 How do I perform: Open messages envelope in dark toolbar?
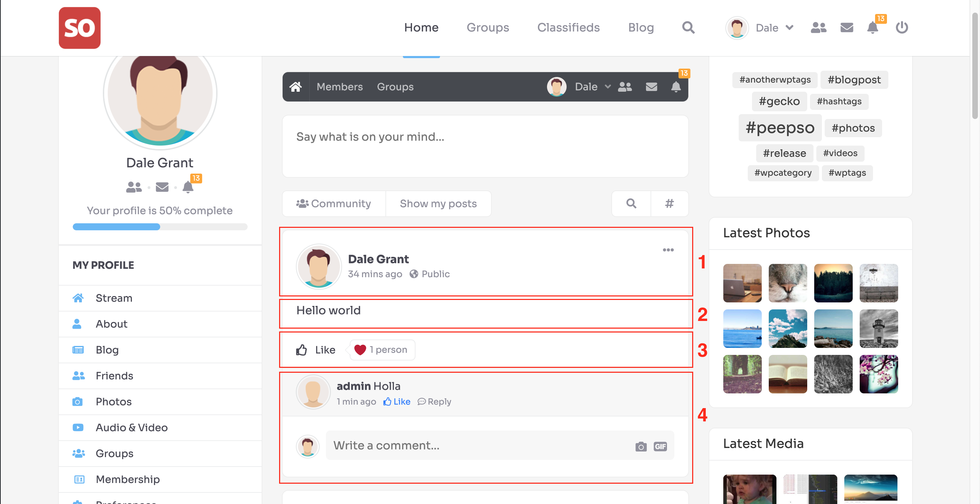pos(651,87)
